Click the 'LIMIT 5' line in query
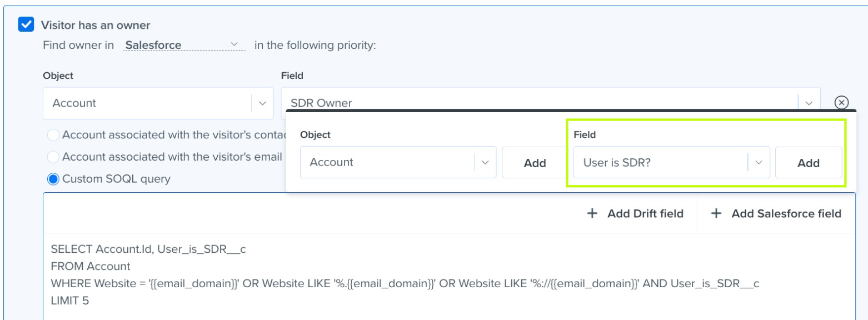The height and width of the screenshot is (320, 868). [x=70, y=301]
